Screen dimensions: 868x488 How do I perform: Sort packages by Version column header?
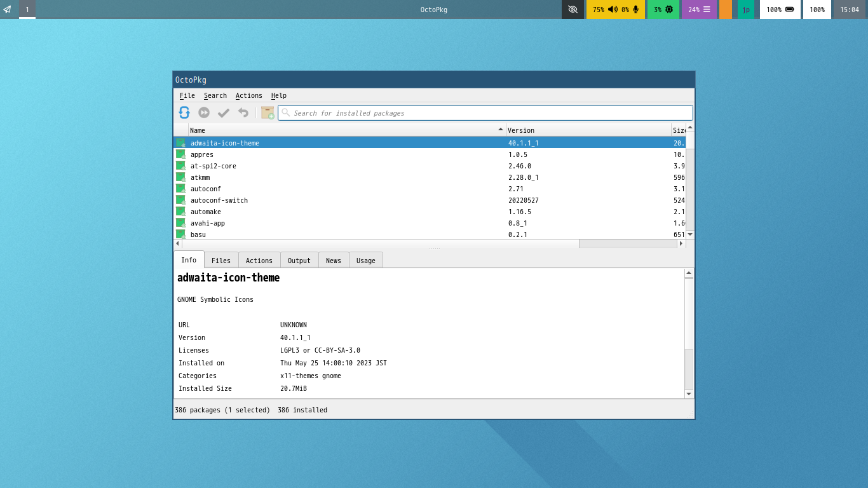588,130
